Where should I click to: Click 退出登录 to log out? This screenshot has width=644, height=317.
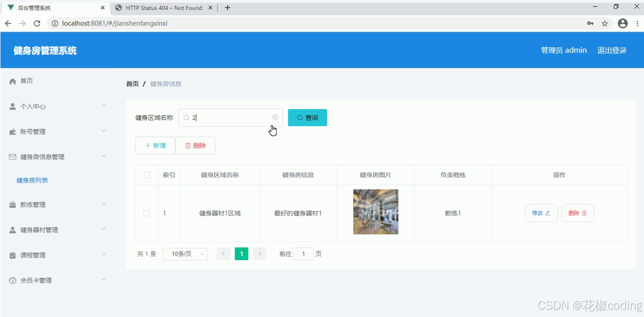[611, 50]
